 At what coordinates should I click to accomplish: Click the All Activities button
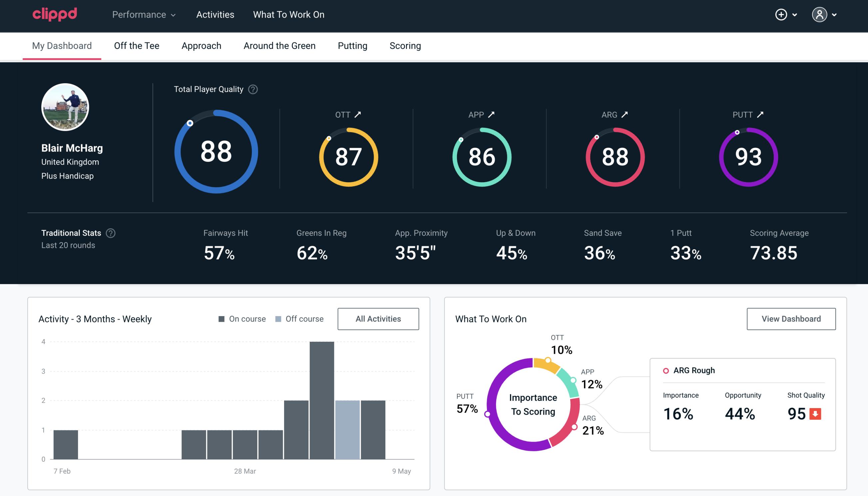(x=378, y=318)
